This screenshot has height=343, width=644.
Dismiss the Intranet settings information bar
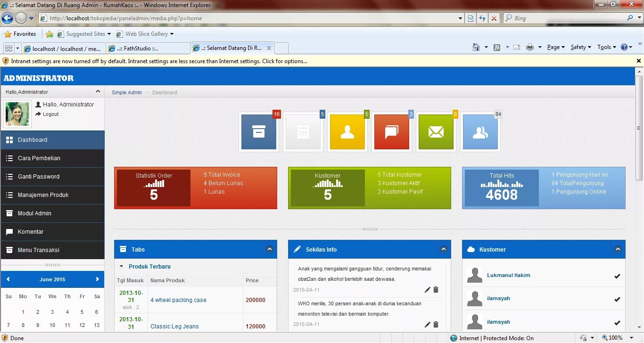click(639, 61)
